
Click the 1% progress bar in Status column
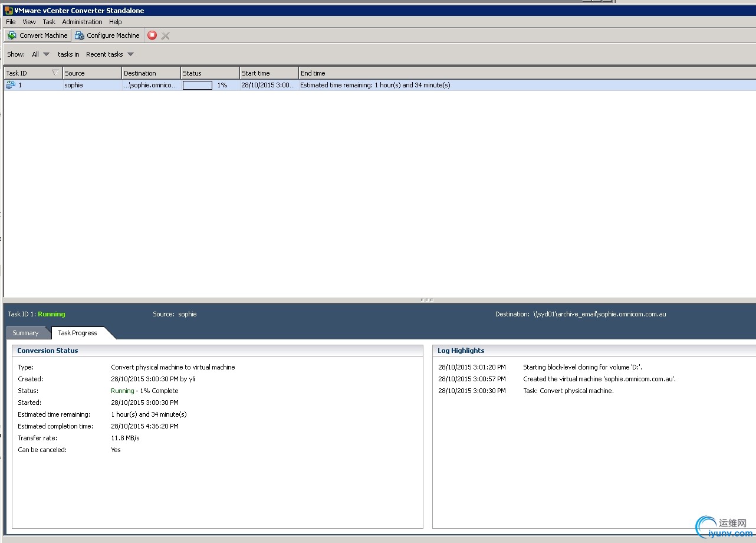point(198,85)
